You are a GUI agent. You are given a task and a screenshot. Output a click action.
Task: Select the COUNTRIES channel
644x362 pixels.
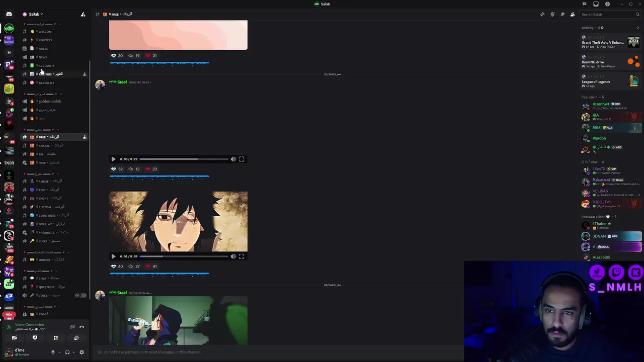coord(54,215)
